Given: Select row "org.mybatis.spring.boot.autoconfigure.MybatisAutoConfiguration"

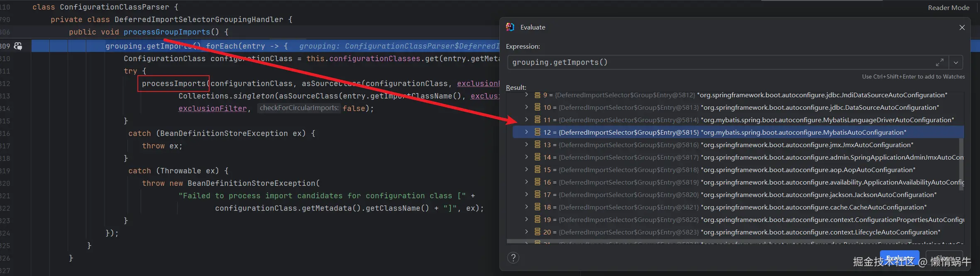Looking at the screenshot, I should [738, 133].
